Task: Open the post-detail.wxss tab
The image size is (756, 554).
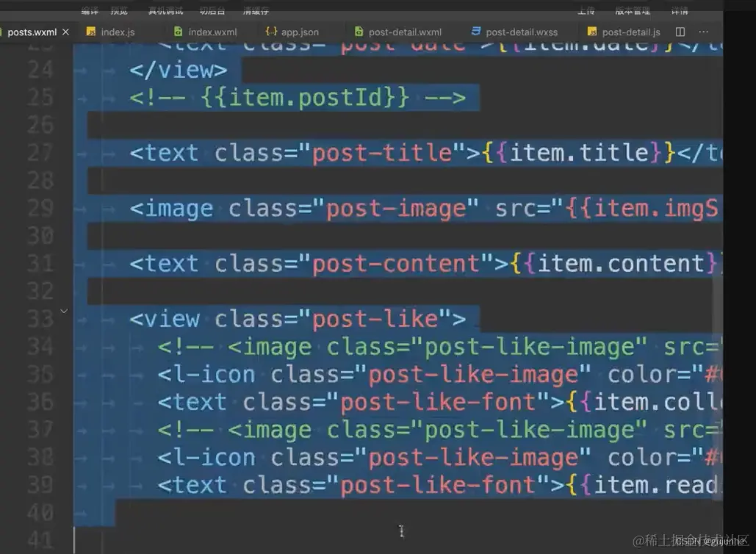Action: pos(514,32)
